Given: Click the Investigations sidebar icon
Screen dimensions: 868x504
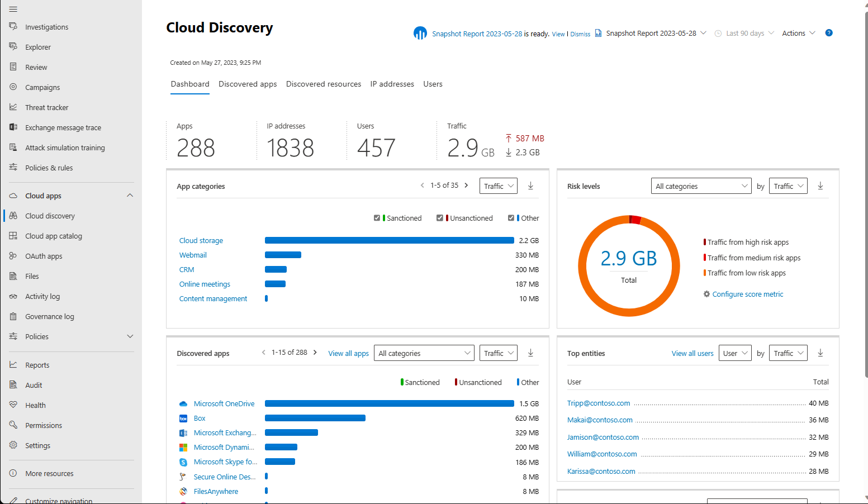Looking at the screenshot, I should click(x=13, y=26).
